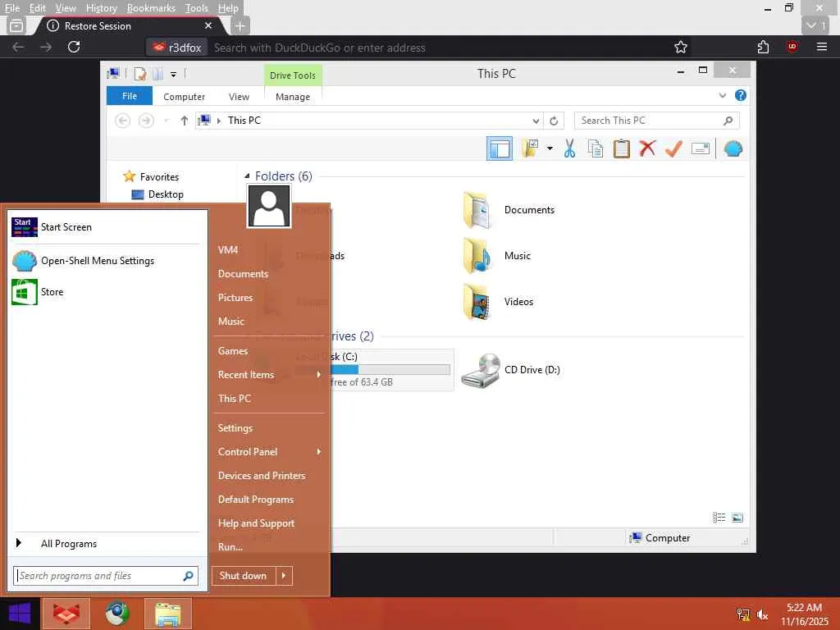The image size is (840, 630).
Task: Open the Shut down options arrow
Action: click(x=284, y=576)
